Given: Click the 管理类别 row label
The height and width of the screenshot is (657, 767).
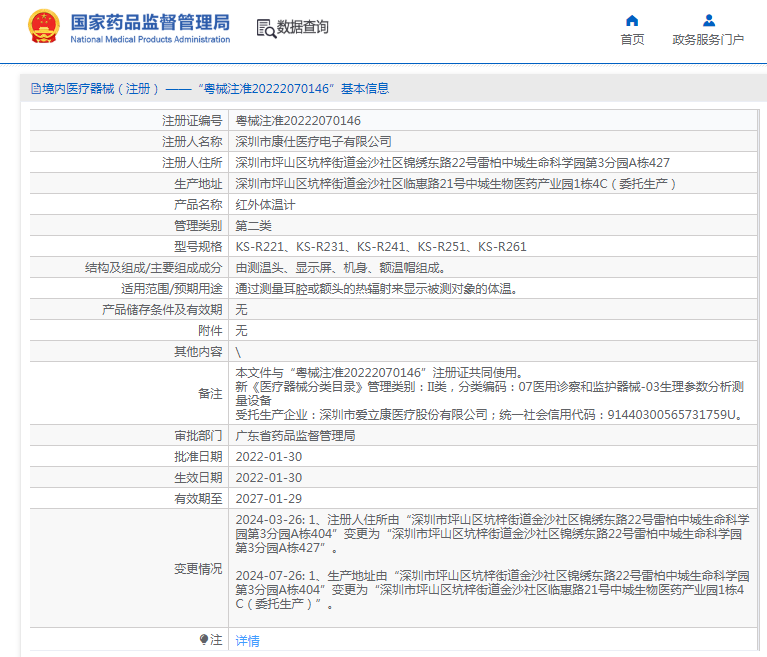Looking at the screenshot, I should pyautogui.click(x=198, y=226).
